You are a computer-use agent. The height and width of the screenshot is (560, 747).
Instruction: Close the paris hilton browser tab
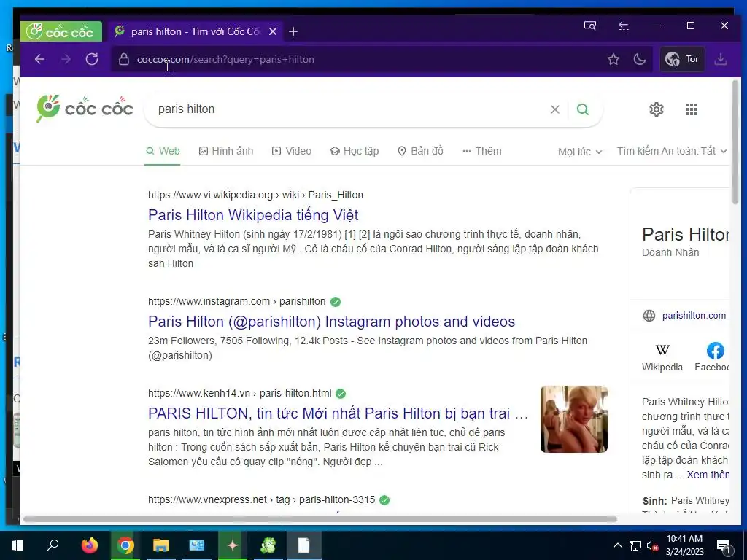[273, 31]
